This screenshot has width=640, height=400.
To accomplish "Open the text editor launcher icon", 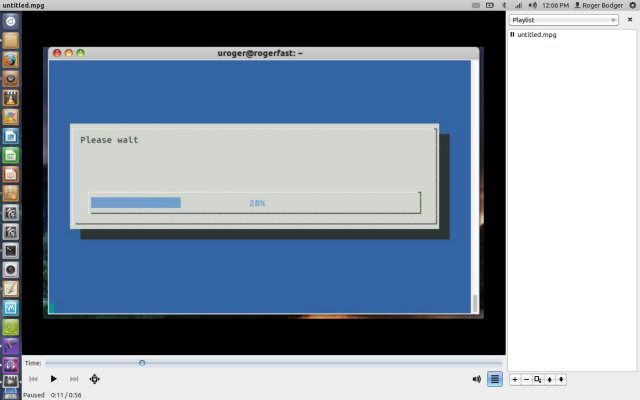I will click(x=11, y=289).
